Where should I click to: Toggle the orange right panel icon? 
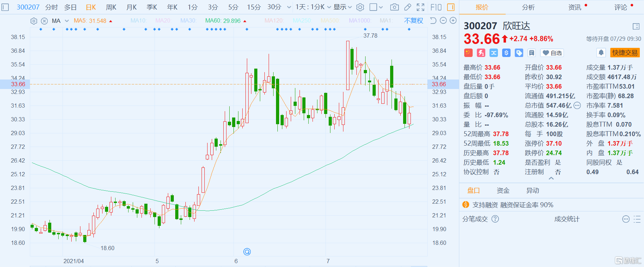[451, 7]
